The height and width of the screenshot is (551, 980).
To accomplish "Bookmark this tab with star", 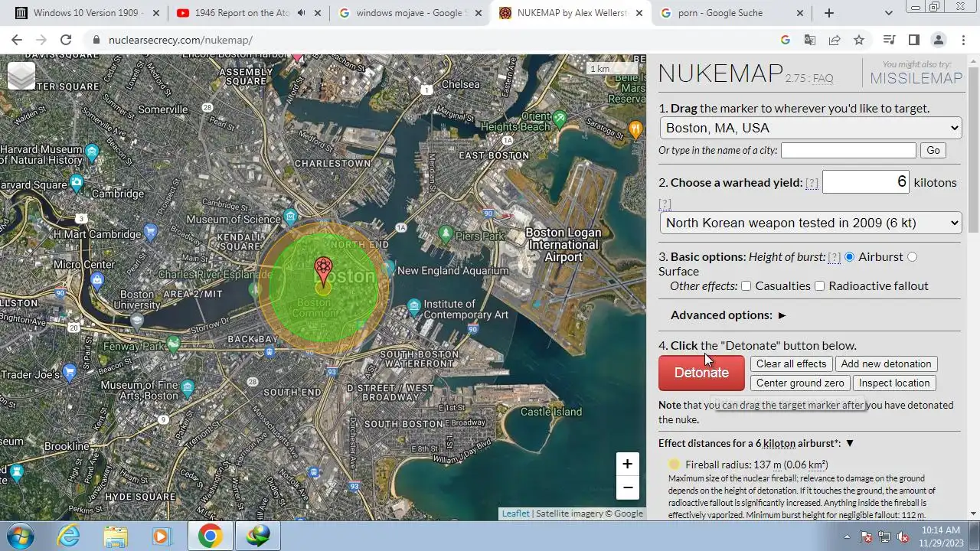I will (859, 40).
